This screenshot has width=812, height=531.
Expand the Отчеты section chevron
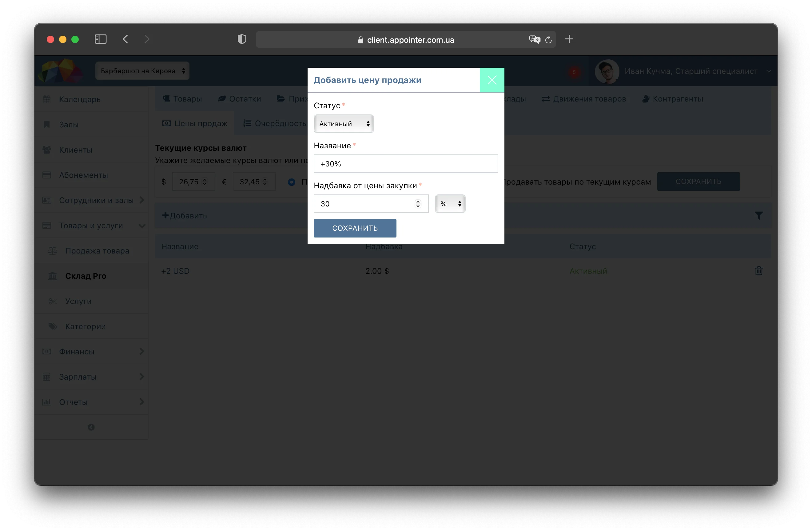pos(141,402)
